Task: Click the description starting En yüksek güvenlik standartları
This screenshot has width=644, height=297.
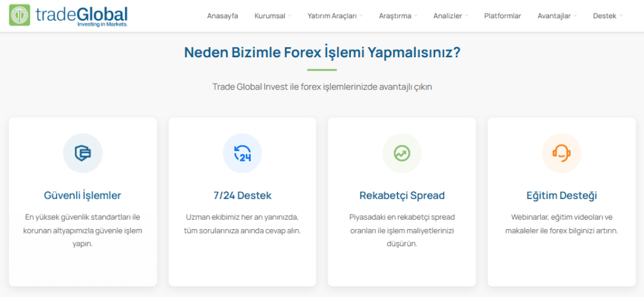Action: coord(82,230)
